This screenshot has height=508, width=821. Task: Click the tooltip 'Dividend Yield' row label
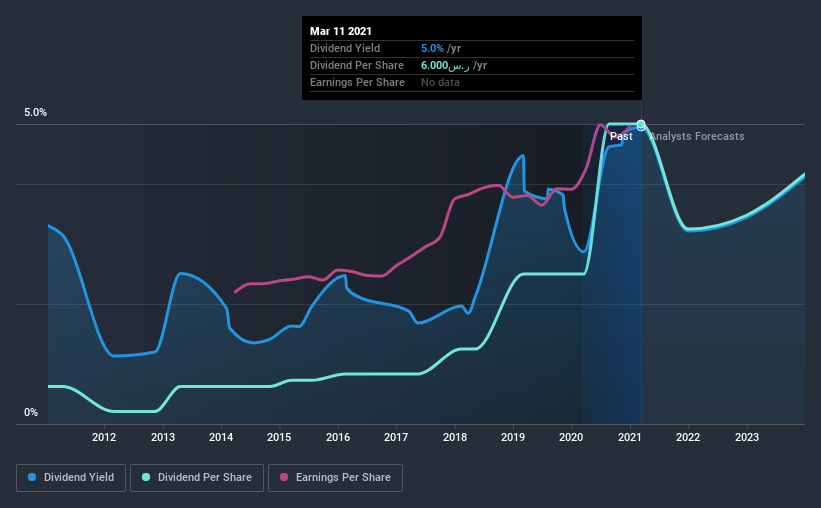345,48
